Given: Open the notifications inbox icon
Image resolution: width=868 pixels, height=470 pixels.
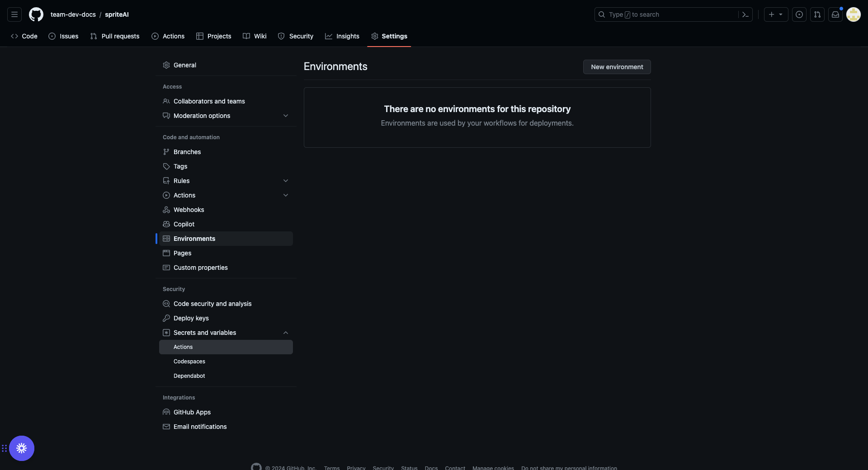Looking at the screenshot, I should (x=835, y=14).
